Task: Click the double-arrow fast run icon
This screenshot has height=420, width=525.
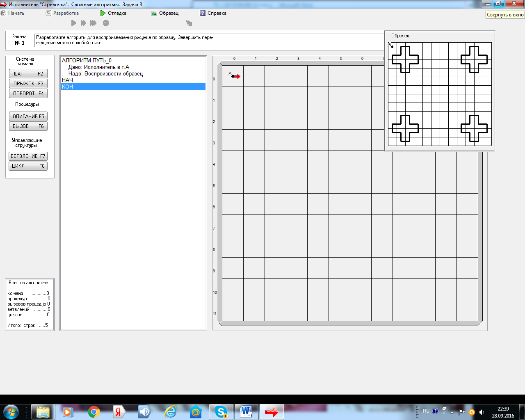Action: pyautogui.click(x=84, y=23)
